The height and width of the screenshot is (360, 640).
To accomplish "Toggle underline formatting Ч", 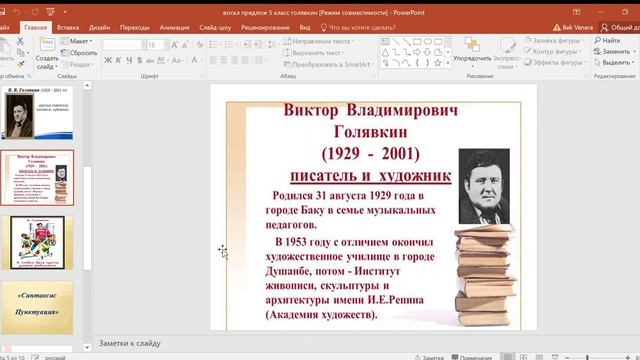I will [x=129, y=60].
